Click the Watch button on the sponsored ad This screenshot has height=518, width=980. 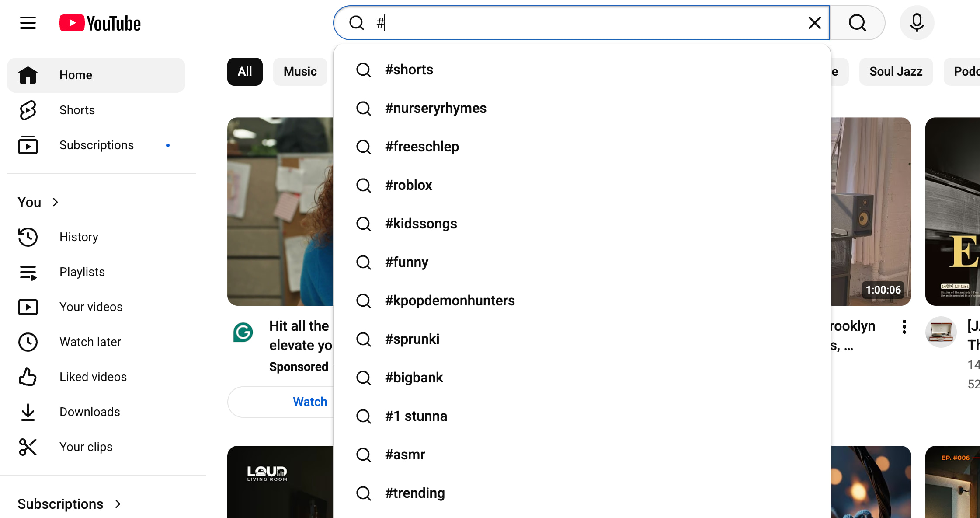point(310,402)
